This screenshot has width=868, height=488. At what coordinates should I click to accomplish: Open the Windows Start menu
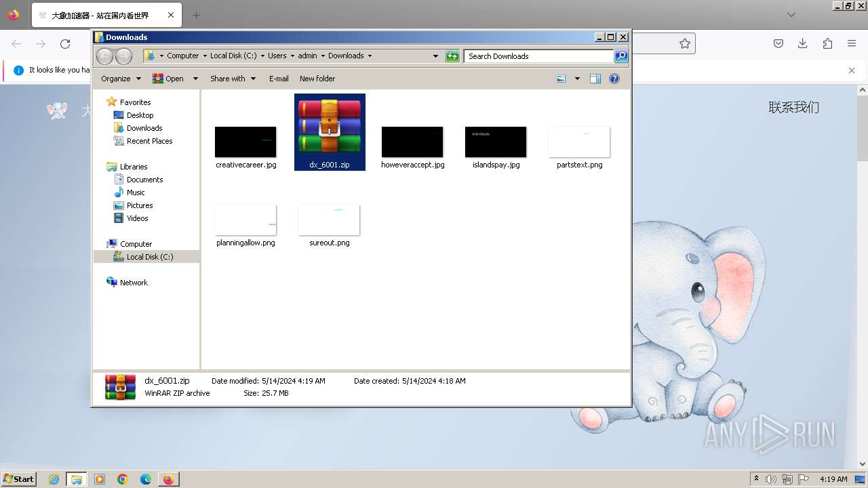coord(19,479)
